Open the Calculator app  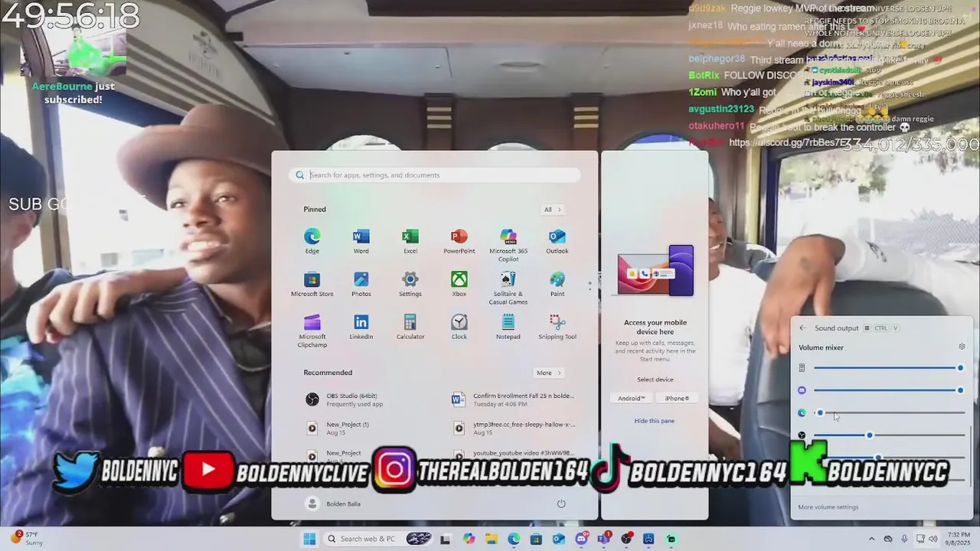click(410, 327)
